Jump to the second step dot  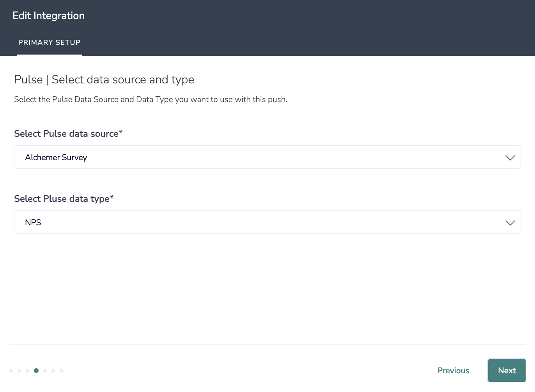tap(19, 371)
